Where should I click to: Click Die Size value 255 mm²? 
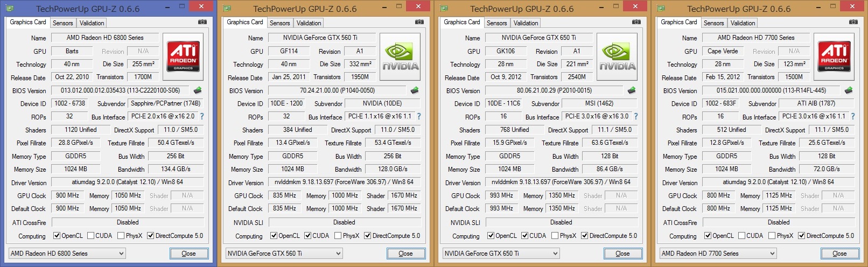click(x=143, y=64)
